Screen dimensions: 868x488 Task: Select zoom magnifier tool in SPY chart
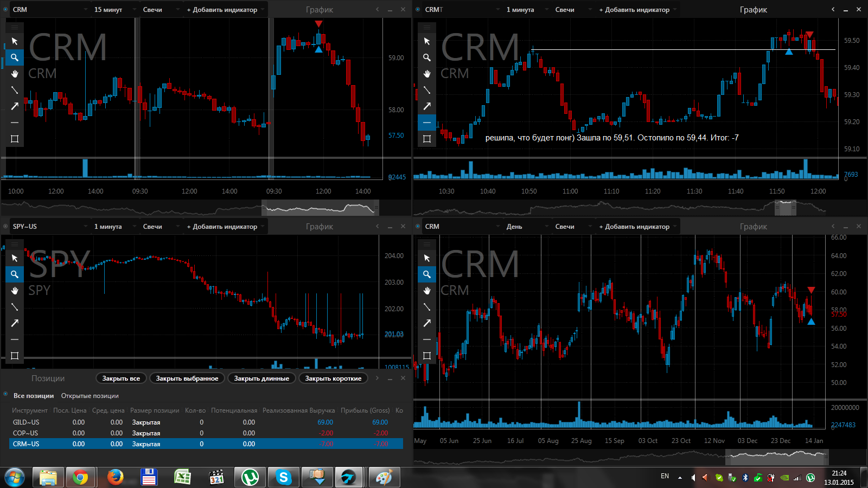15,274
